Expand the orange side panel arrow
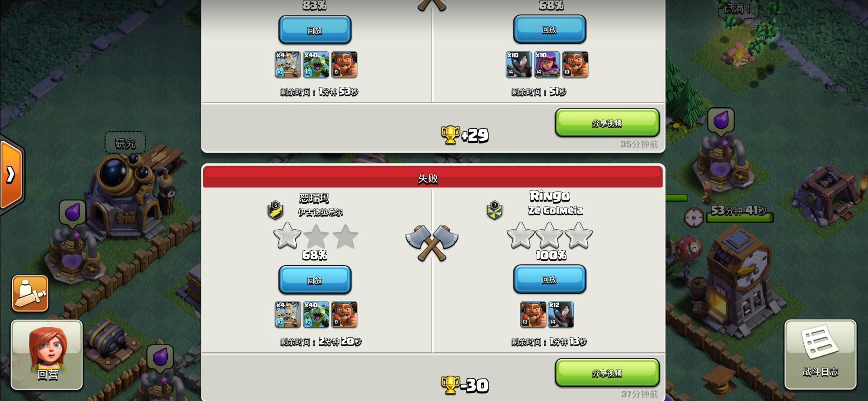This screenshot has width=868, height=401. (11, 175)
